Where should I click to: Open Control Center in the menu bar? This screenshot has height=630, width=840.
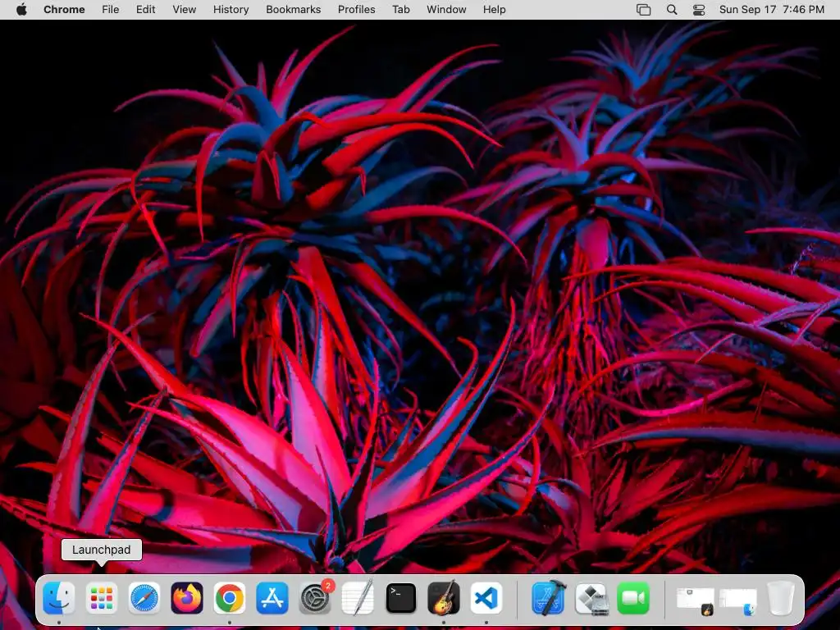pos(699,10)
